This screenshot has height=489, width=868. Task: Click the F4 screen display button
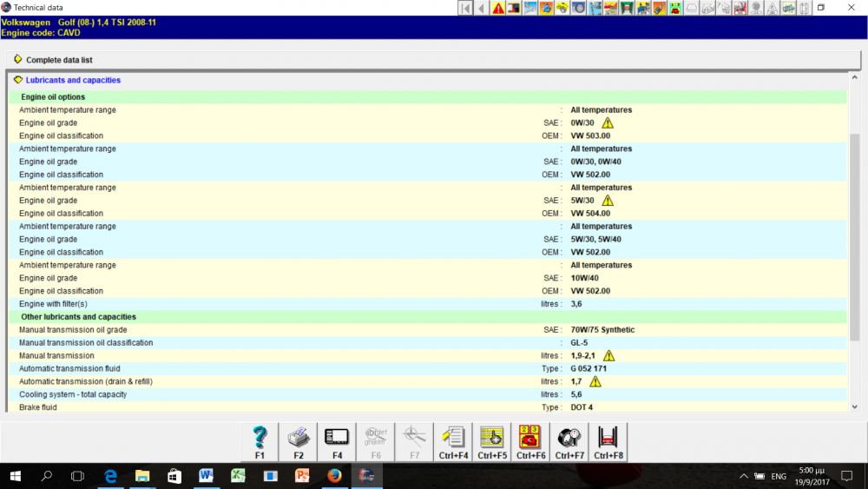pos(337,441)
